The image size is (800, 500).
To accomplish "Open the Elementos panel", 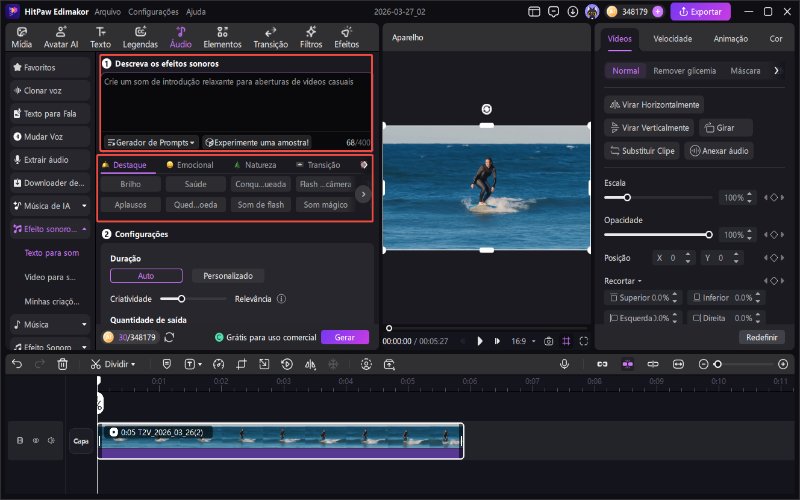I will click(222, 38).
